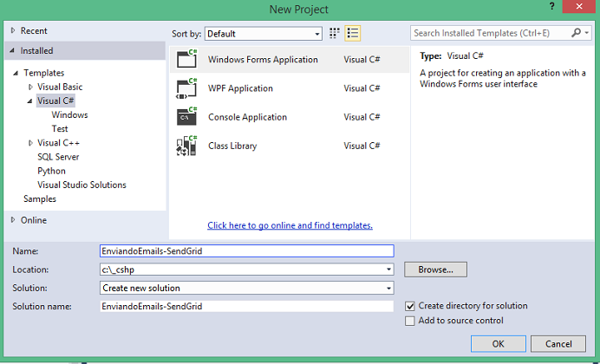Open the help question mark button
Screen dimensions: 600x364
tap(551, 7)
